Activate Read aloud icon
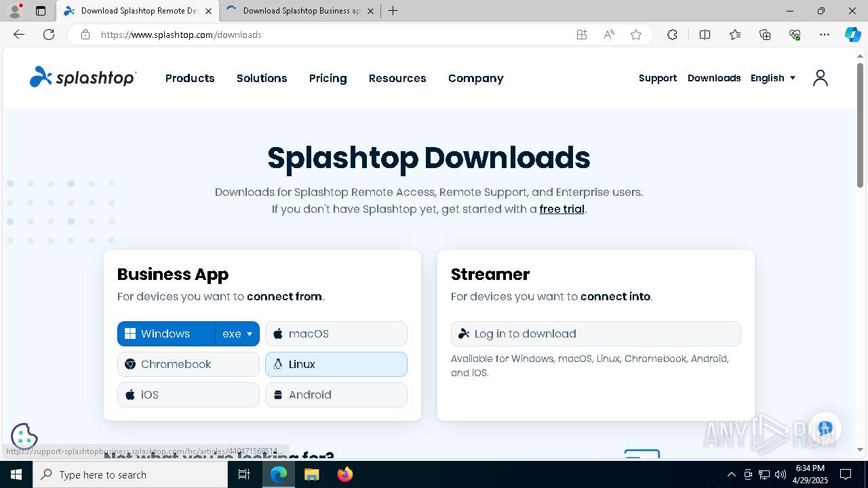Image resolution: width=868 pixels, height=488 pixels. 609,35
